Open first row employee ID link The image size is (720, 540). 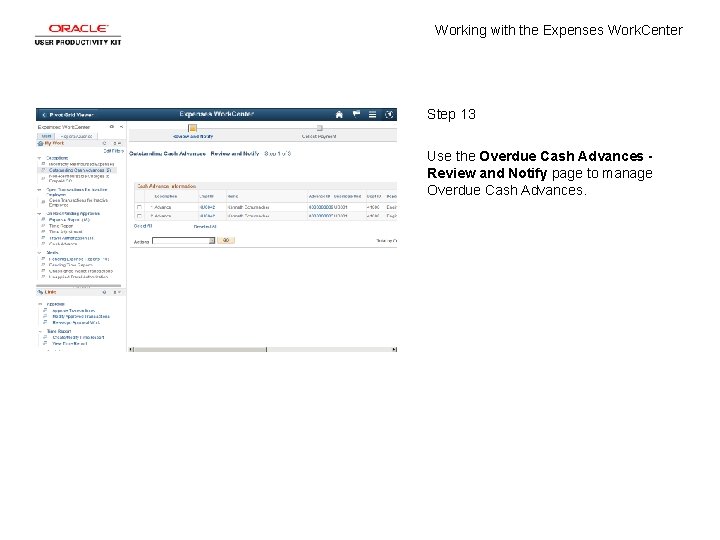[x=207, y=208]
